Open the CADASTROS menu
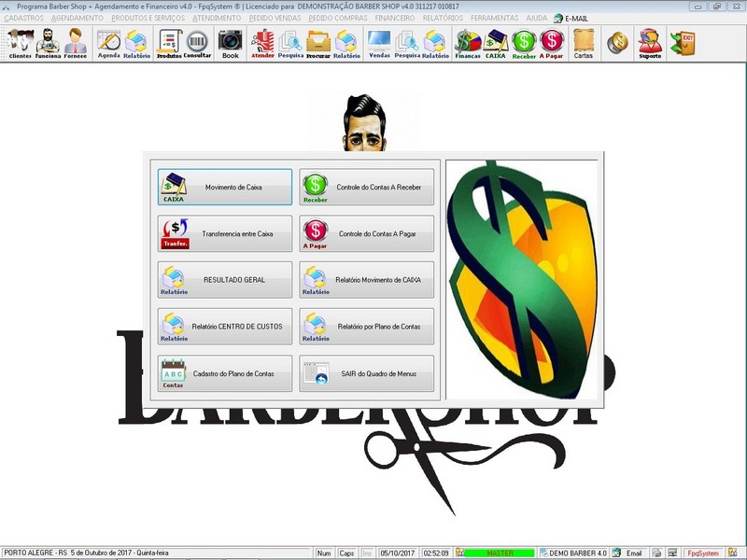 click(24, 18)
